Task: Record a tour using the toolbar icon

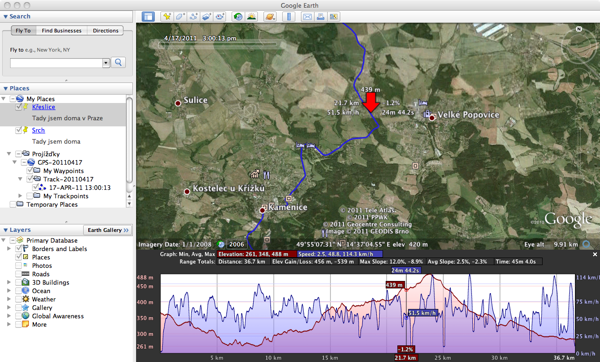Action: pos(220,16)
